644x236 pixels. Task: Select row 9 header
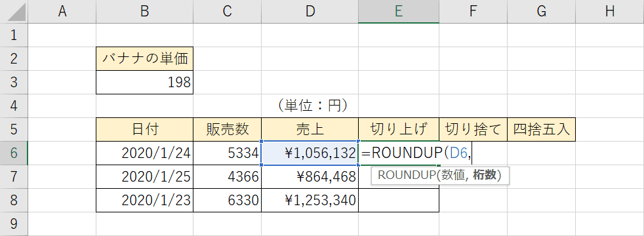click(14, 224)
